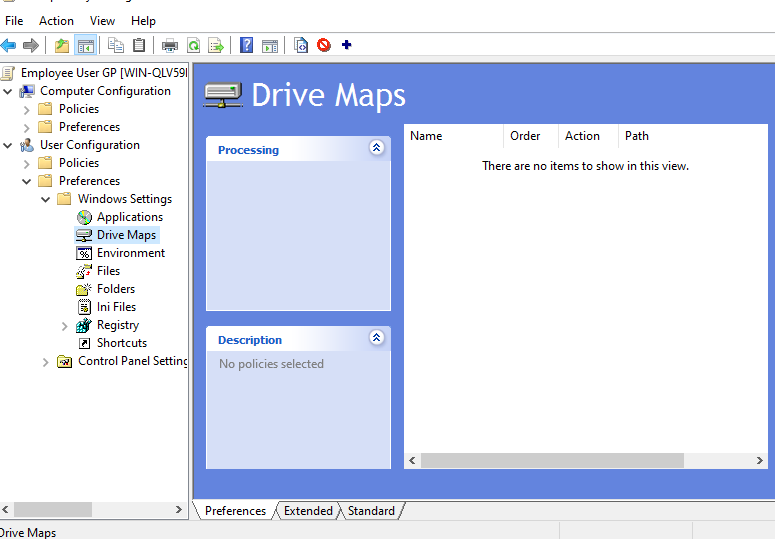775x539 pixels.
Task: Add a new item with the plus icon
Action: coord(347,45)
